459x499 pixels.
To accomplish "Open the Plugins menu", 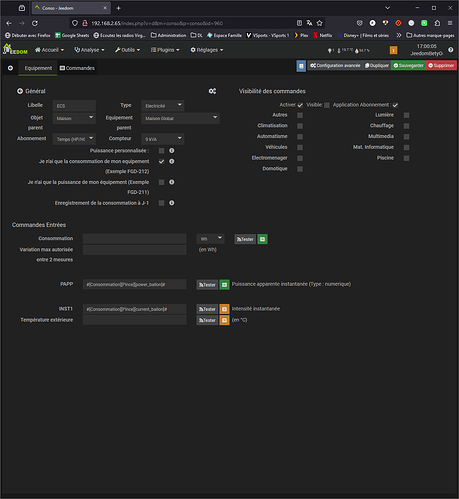I will [x=165, y=50].
